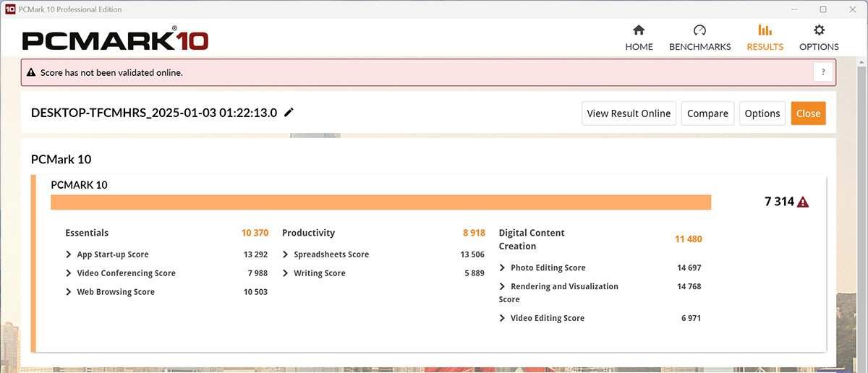Click the PCMark 10 section heading

click(x=61, y=159)
